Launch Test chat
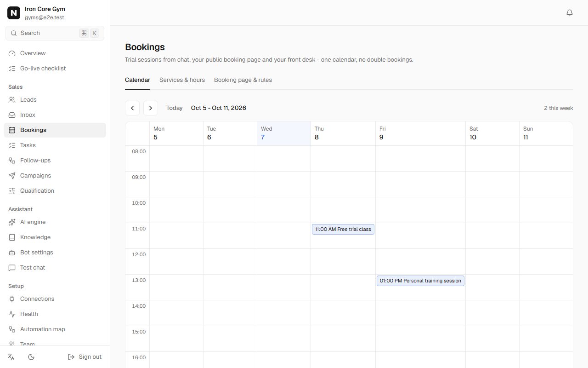588x368 pixels. point(55,268)
